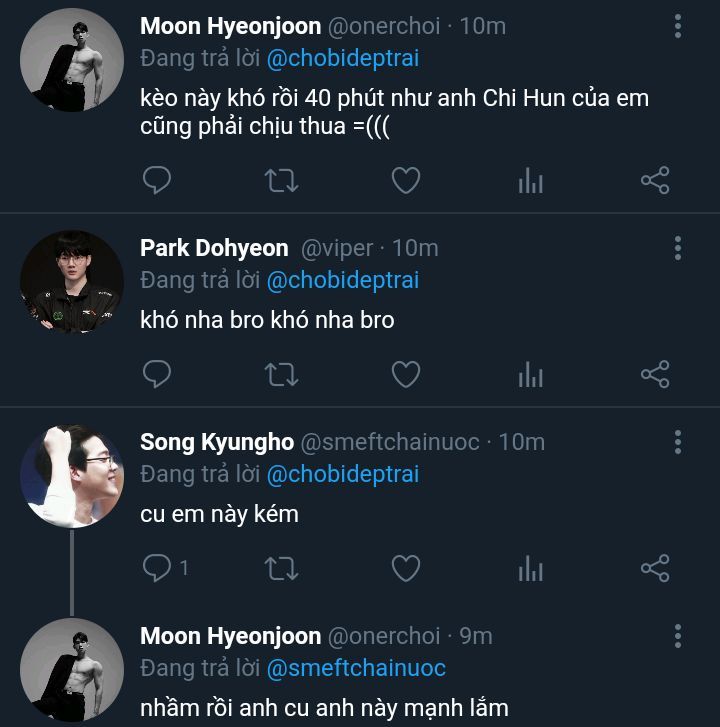Open the @smeftchainuoc mention link
Screen dimensions: 720x727
coord(356,667)
